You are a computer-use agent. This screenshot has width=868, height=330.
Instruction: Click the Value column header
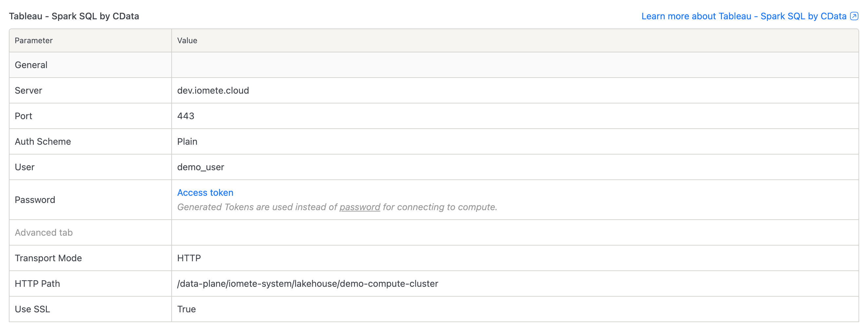pyautogui.click(x=187, y=41)
